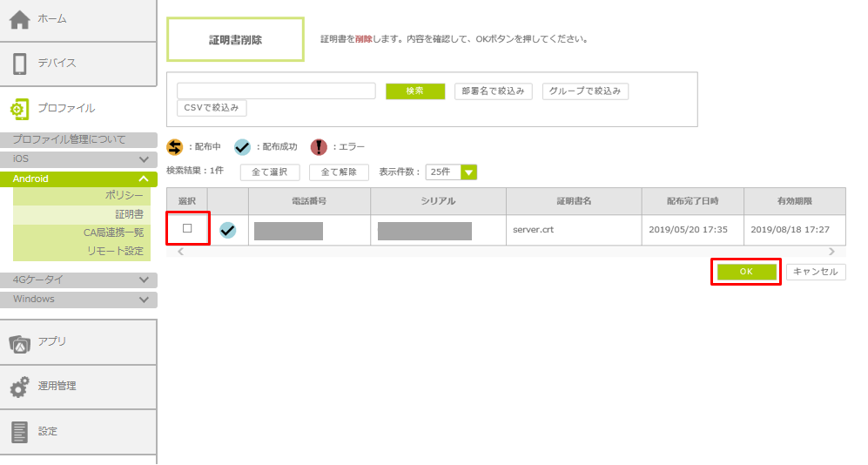This screenshot has width=868, height=465.
Task: Click the blue checkmark status icon in row
Action: [227, 231]
